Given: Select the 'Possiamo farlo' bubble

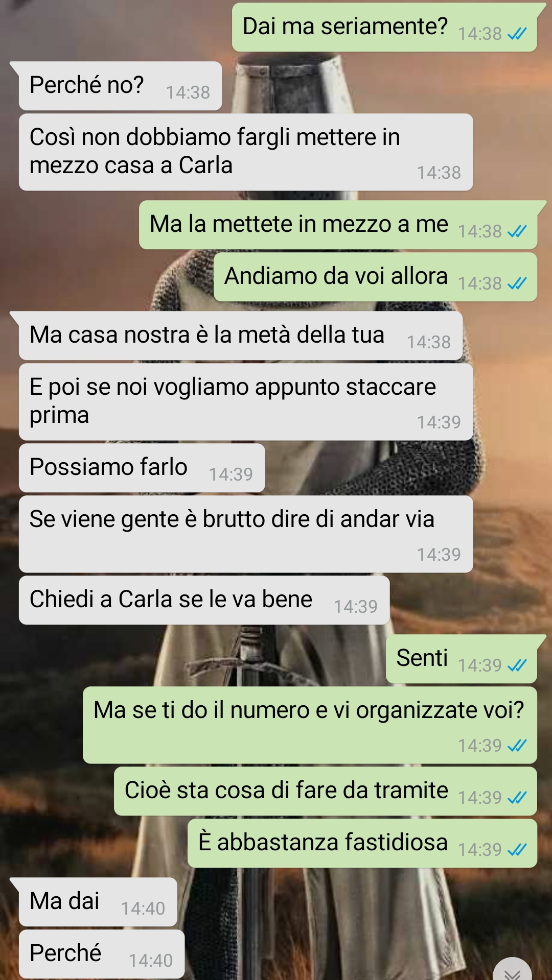Looking at the screenshot, I should pyautogui.click(x=142, y=468).
